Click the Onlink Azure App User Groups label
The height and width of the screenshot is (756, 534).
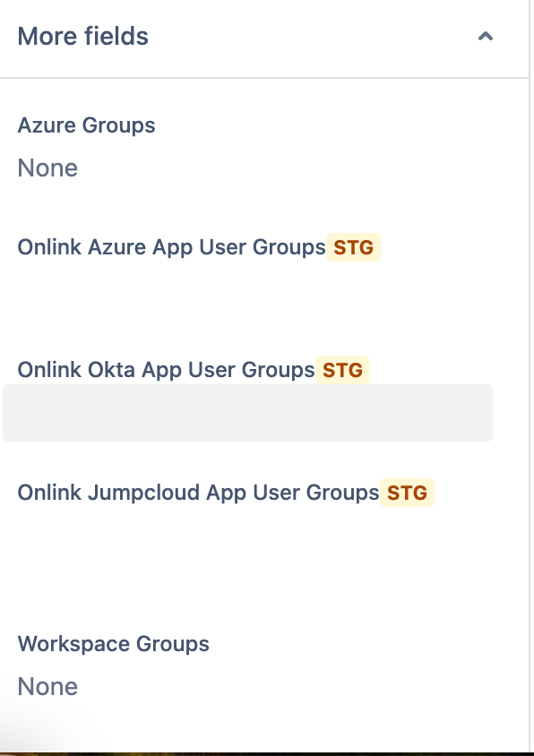pyautogui.click(x=170, y=247)
